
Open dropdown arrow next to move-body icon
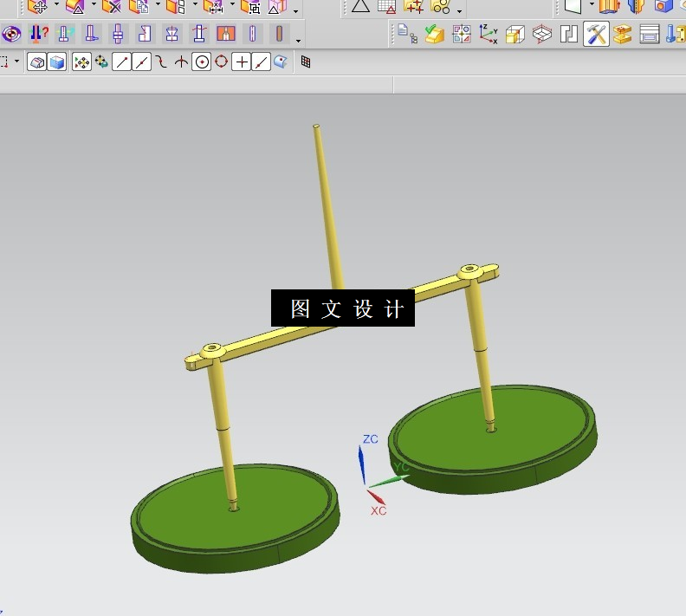[x=56, y=4]
